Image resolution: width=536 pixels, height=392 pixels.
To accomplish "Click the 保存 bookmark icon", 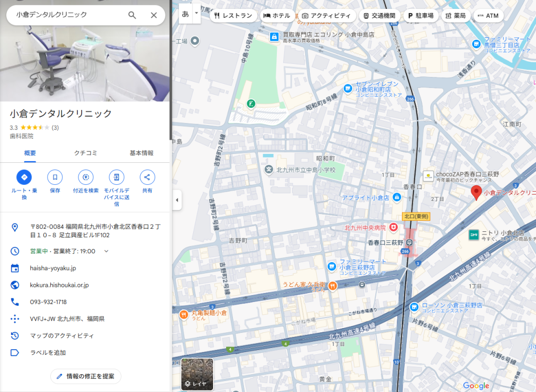I will click(55, 177).
